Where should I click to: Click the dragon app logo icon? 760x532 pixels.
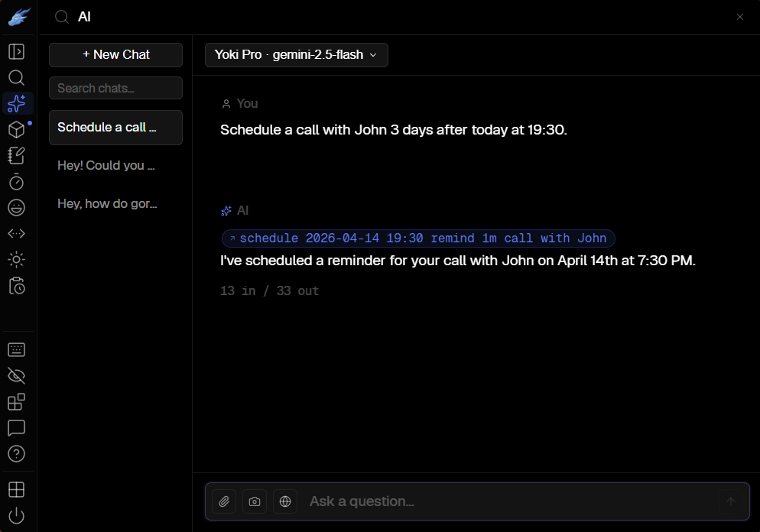point(19,17)
